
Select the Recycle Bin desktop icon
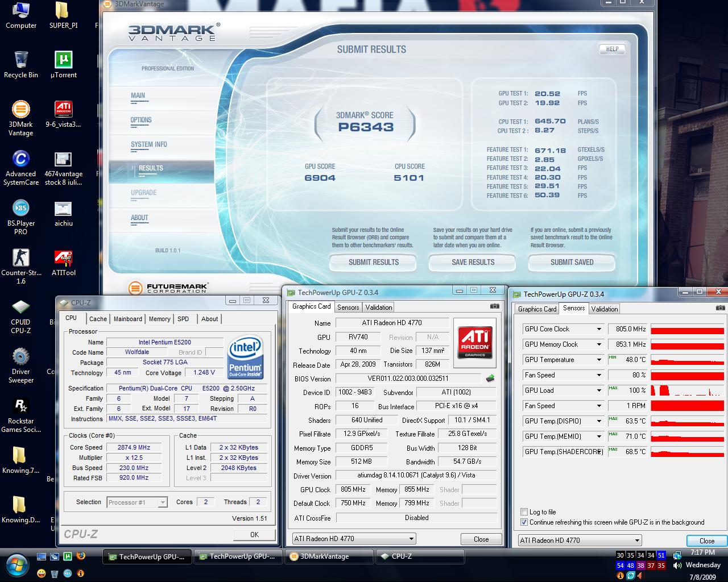[x=20, y=64]
